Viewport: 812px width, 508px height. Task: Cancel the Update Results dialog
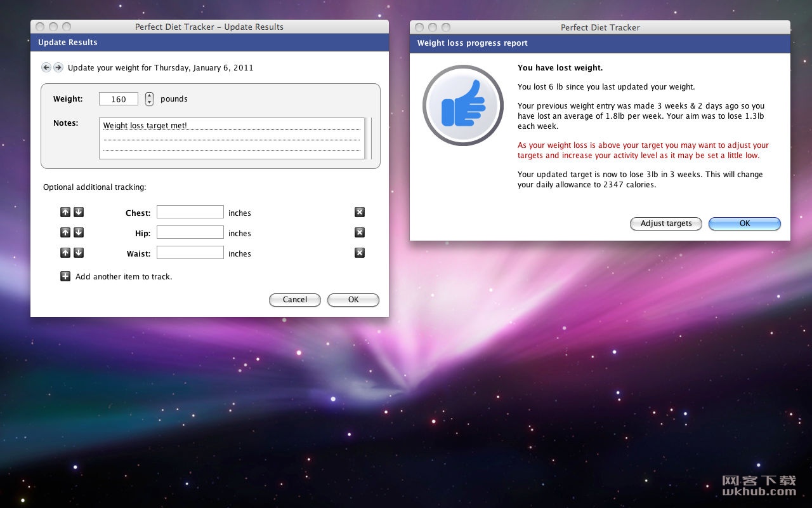click(x=295, y=300)
